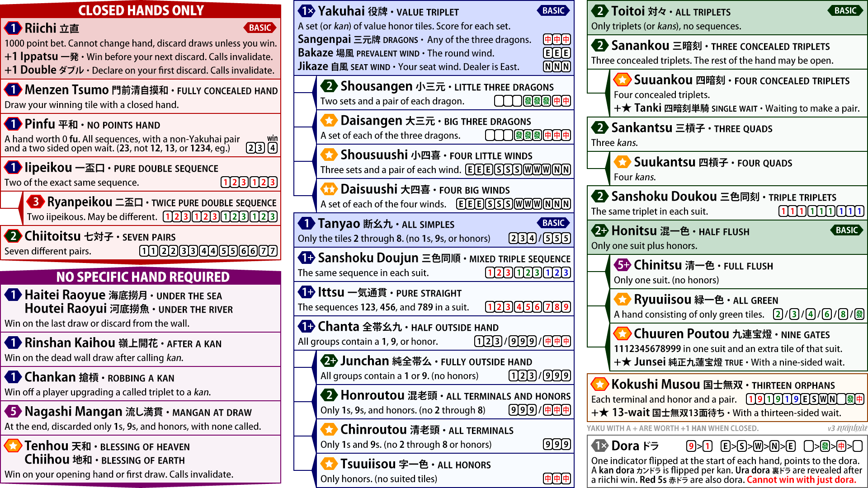The width and height of the screenshot is (868, 488).
Task: Click the star icon beside Kokushi Musou
Action: pyautogui.click(x=600, y=385)
